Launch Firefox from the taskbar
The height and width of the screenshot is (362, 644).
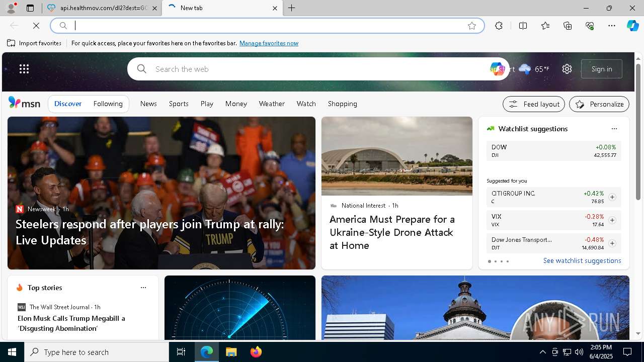click(x=256, y=352)
